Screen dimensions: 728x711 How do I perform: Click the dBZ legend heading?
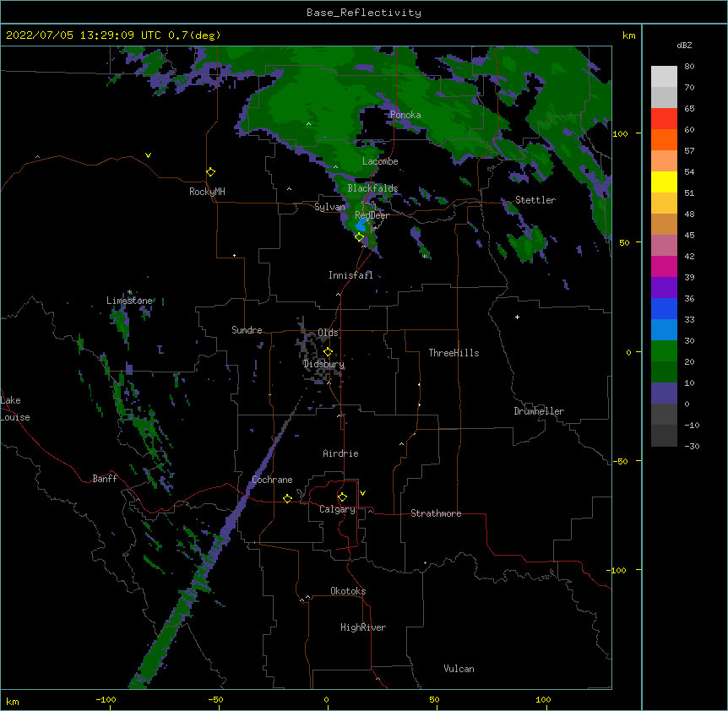coord(684,46)
